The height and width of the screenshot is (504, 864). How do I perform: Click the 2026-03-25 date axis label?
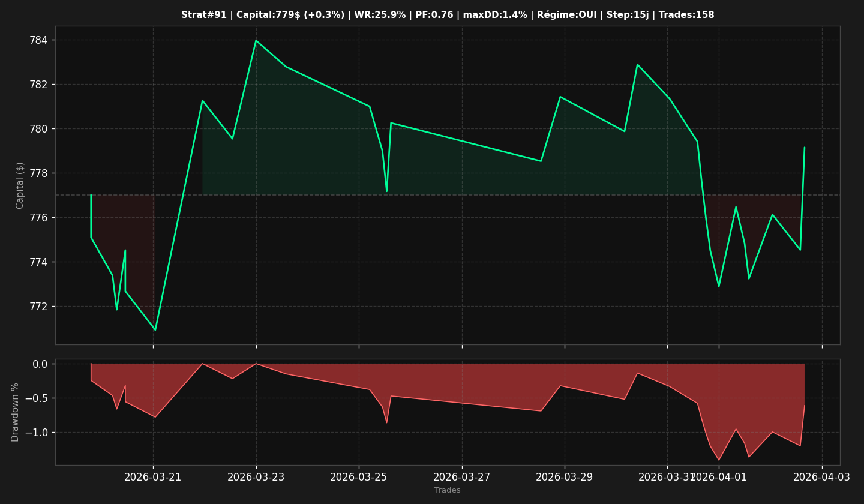359,477
